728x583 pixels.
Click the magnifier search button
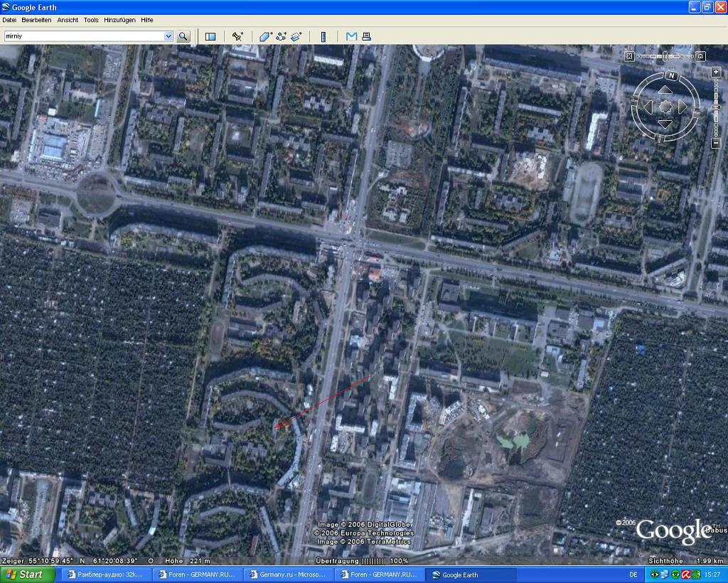(x=183, y=36)
